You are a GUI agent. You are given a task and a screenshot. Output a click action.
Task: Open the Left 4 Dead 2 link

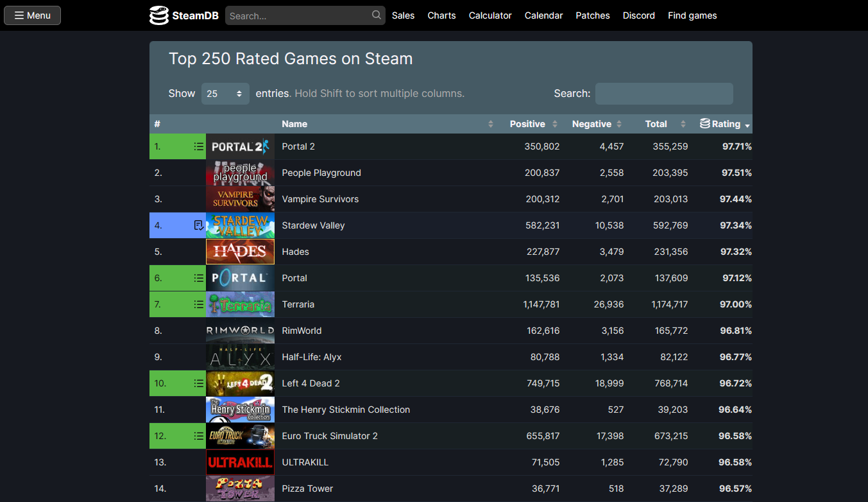coord(311,383)
